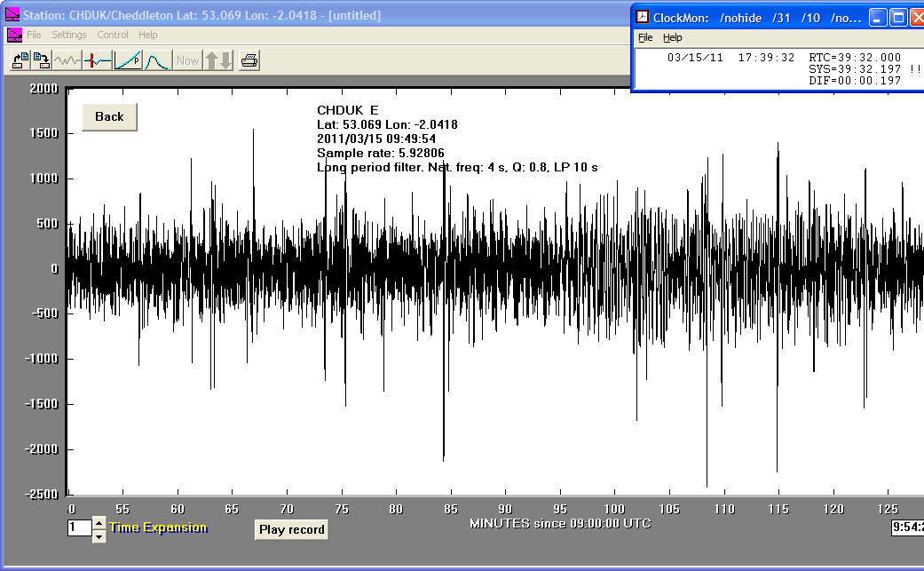Click the Play record button

coord(292,529)
